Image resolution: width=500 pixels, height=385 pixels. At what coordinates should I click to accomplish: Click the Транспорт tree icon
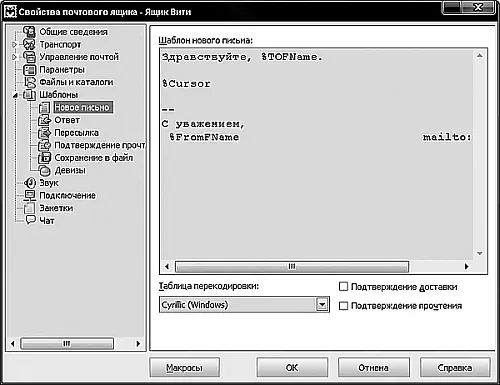tap(29, 44)
